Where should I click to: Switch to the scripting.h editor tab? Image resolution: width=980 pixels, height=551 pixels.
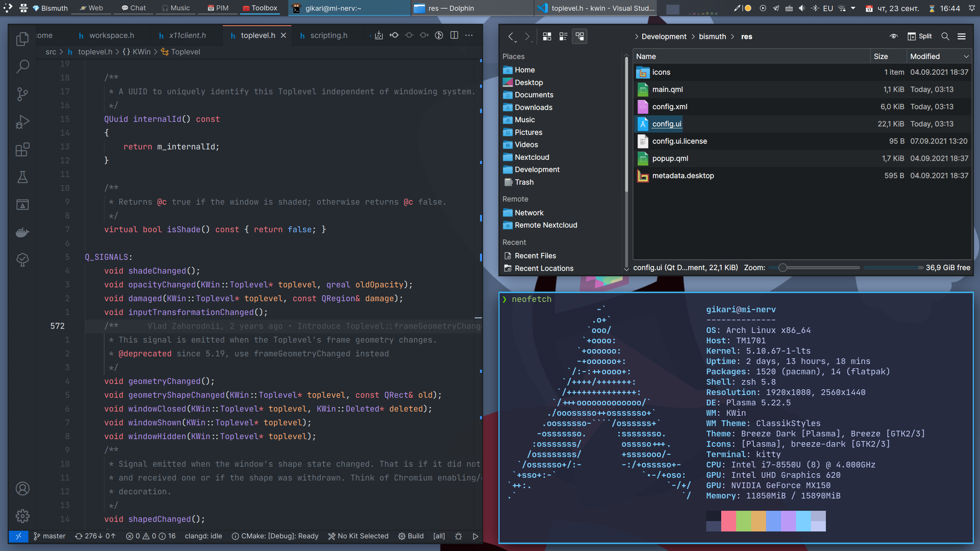click(x=329, y=35)
